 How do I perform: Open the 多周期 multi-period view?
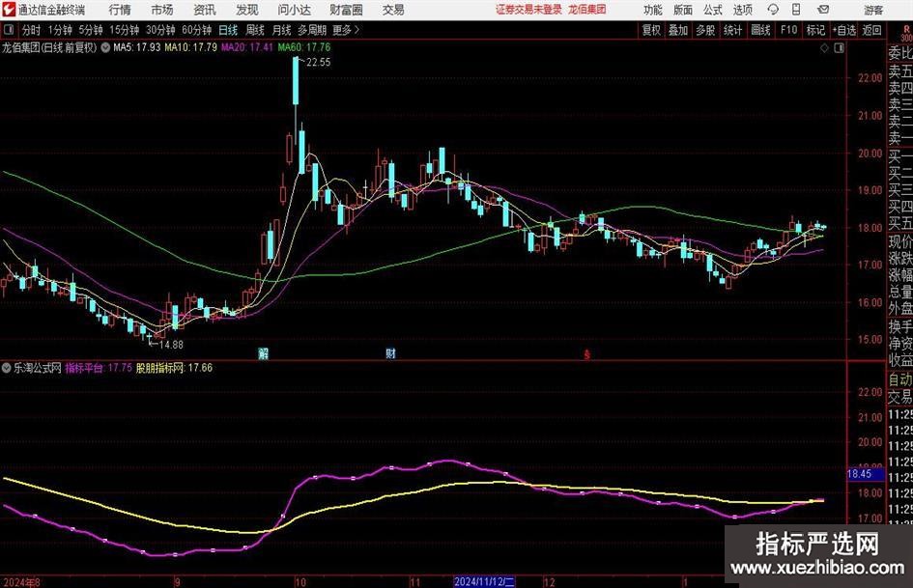[312, 30]
